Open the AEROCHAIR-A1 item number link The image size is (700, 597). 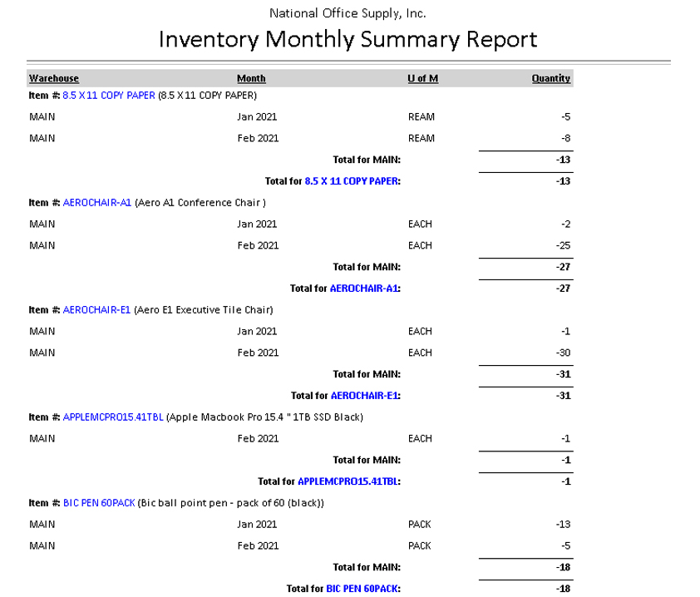click(x=97, y=203)
